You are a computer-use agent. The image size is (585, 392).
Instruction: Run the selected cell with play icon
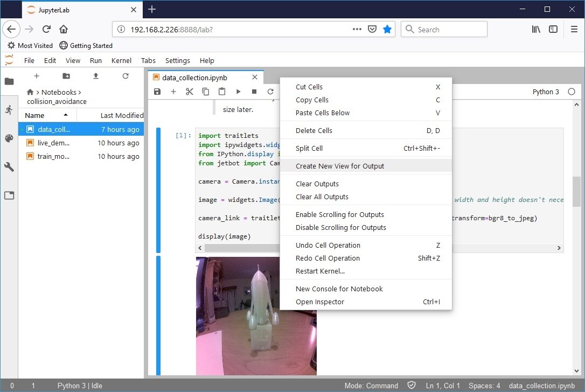pos(238,92)
